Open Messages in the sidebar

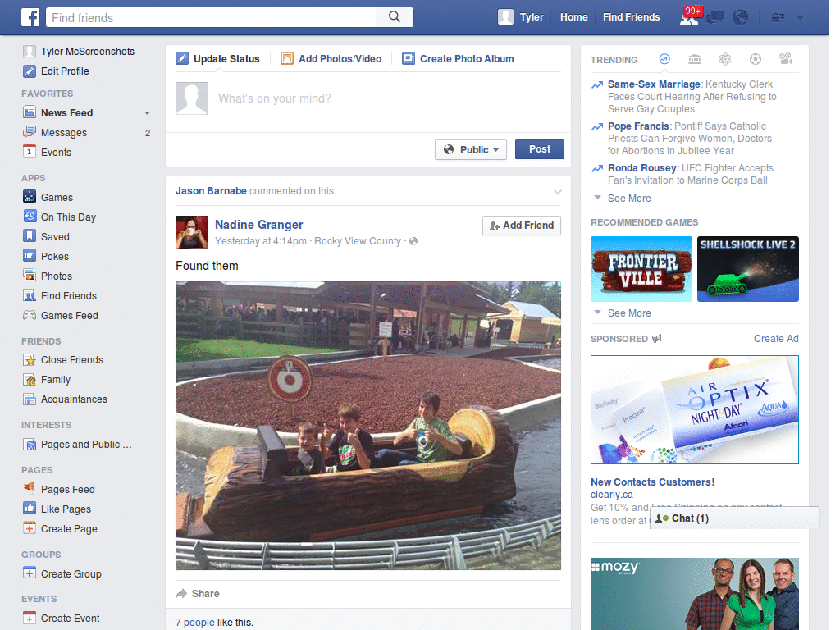[x=64, y=133]
